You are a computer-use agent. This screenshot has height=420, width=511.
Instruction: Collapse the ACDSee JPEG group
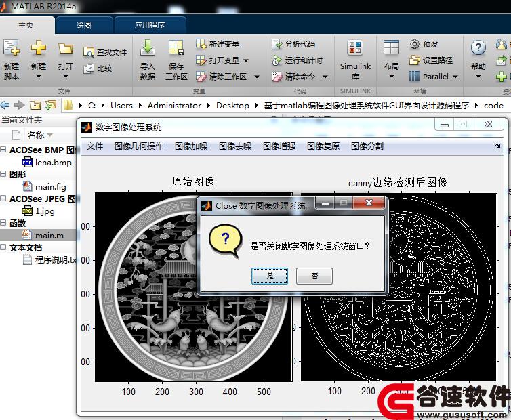[3, 198]
